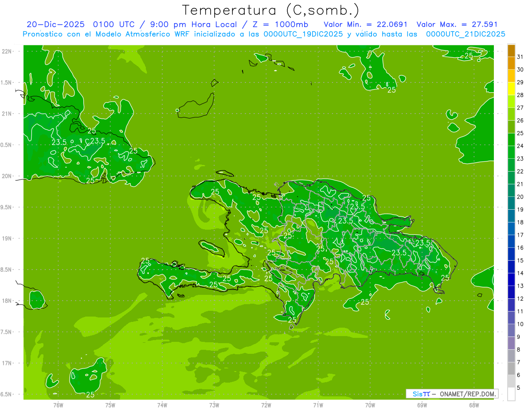Screen dimensions: 532x411
Task: Click the top dark-orange color bar segment above 31
Action: (x=511, y=50)
